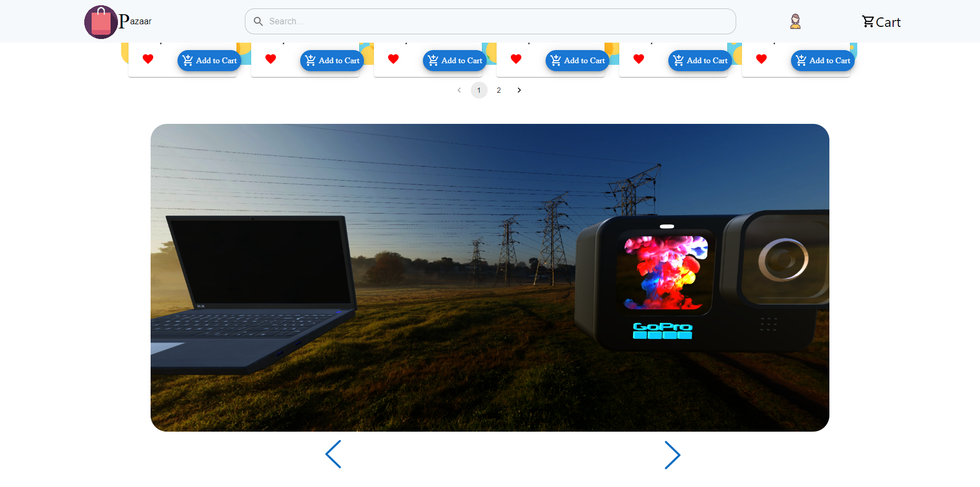Toggle the heart on the last product card

pos(761,59)
